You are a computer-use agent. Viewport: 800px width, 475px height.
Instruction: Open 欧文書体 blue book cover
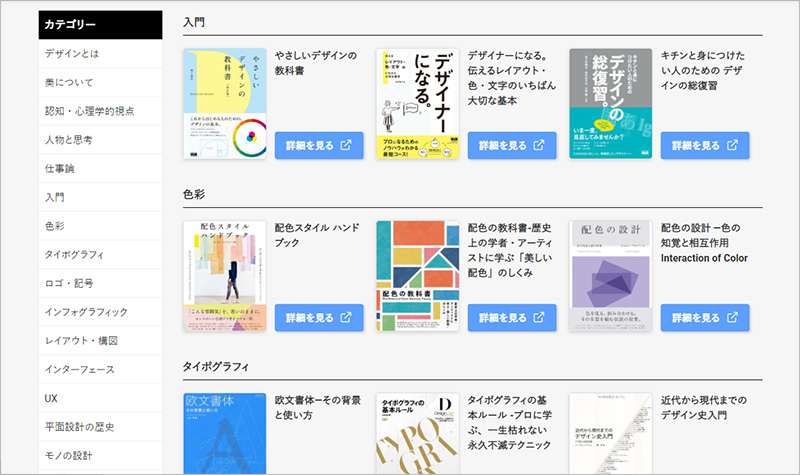[224, 434]
